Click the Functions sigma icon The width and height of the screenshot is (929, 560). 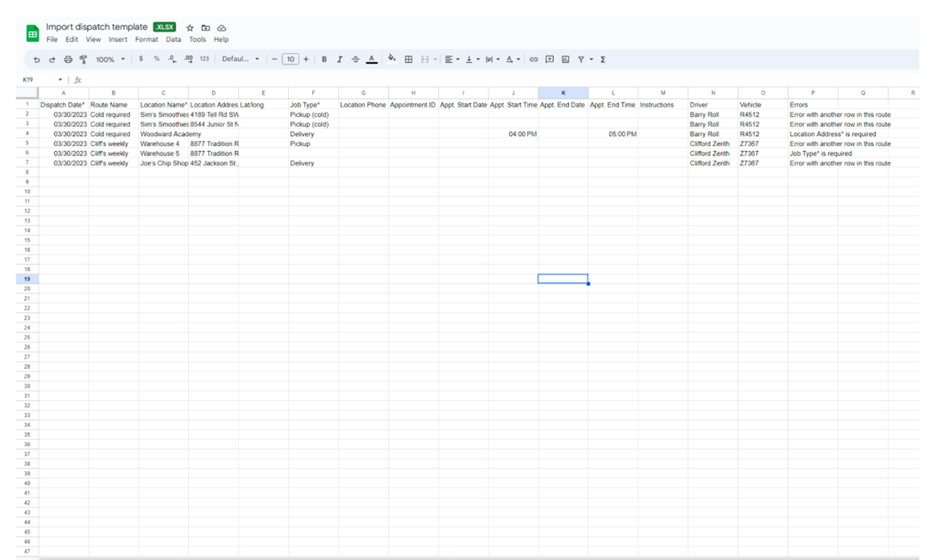603,59
